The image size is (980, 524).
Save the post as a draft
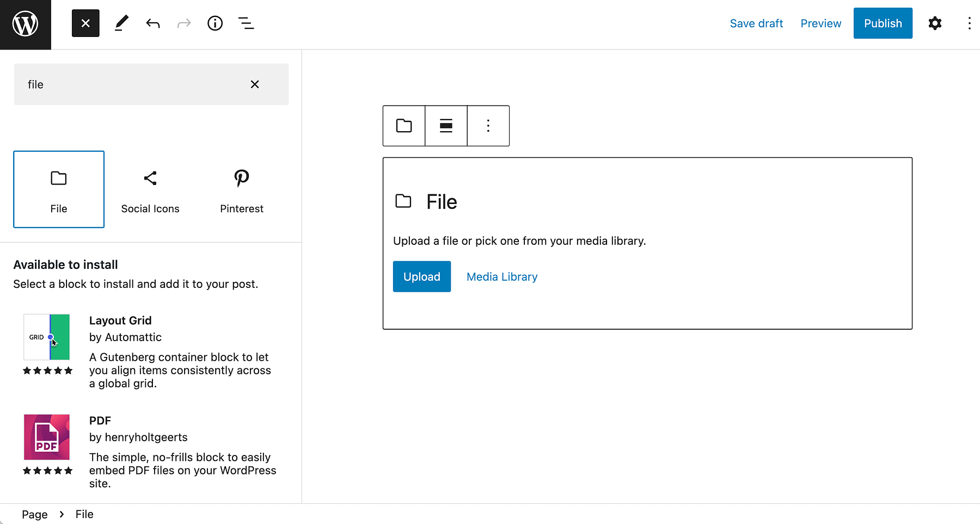point(756,23)
